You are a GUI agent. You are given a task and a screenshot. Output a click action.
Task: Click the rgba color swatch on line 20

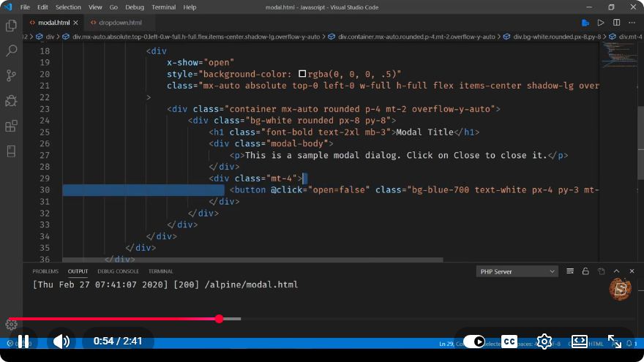click(302, 74)
